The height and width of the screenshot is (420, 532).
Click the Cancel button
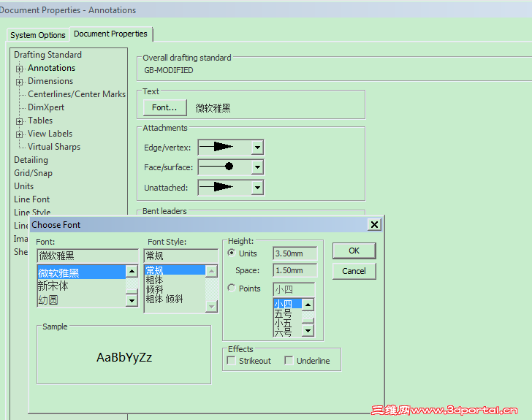tap(354, 271)
